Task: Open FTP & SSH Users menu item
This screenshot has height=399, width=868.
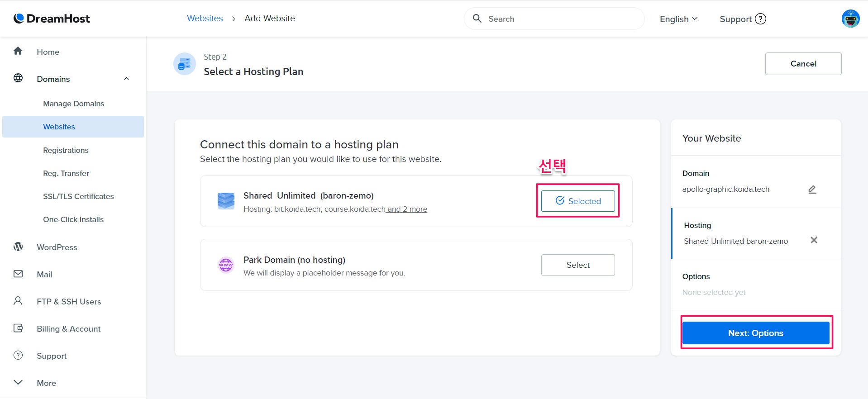Action: coord(69,302)
